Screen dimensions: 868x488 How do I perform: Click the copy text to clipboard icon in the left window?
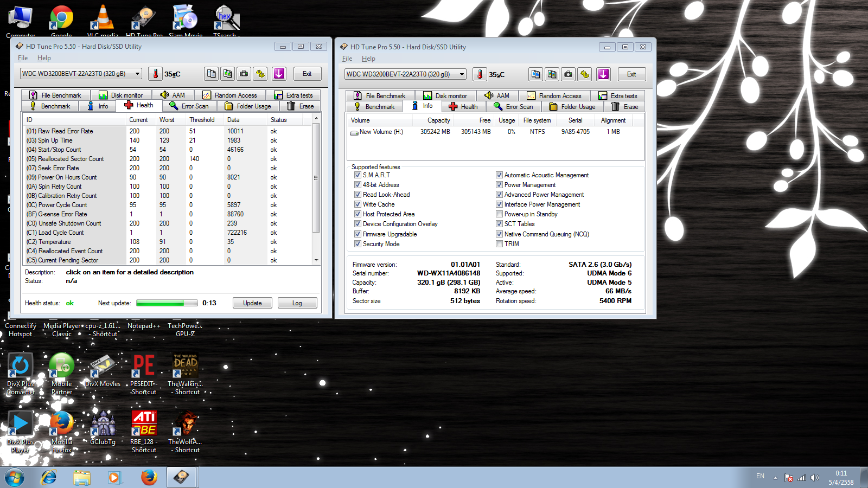tap(212, 74)
